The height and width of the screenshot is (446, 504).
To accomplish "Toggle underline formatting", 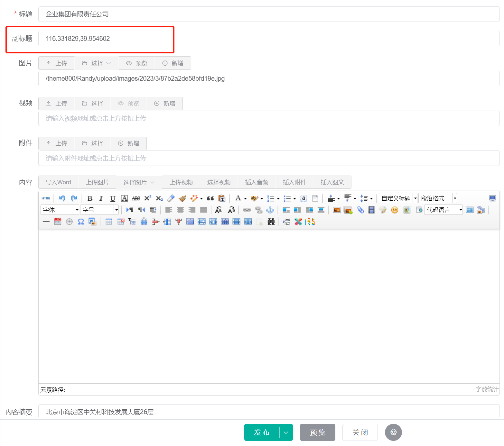I will [x=112, y=198].
